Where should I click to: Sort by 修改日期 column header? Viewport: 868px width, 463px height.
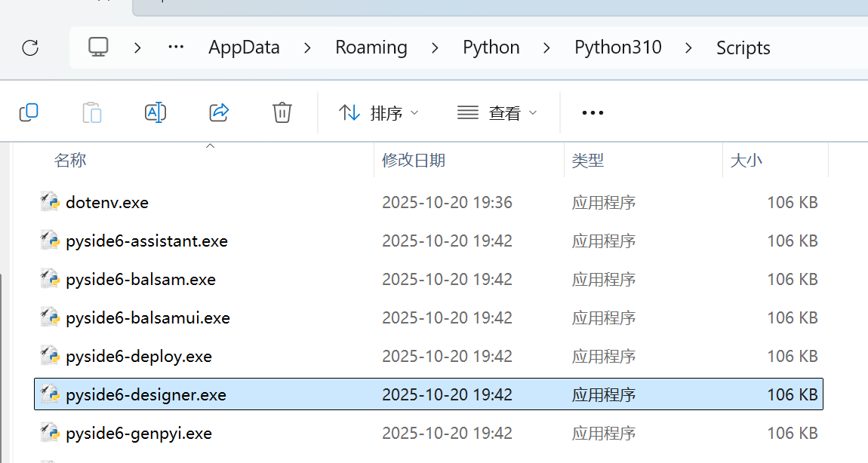pos(414,161)
